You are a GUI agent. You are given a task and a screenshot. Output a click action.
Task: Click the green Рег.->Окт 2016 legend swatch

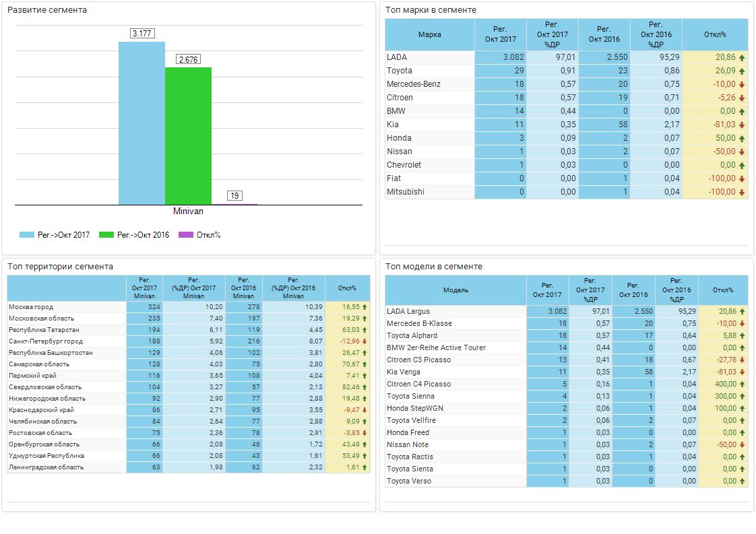coord(106,235)
